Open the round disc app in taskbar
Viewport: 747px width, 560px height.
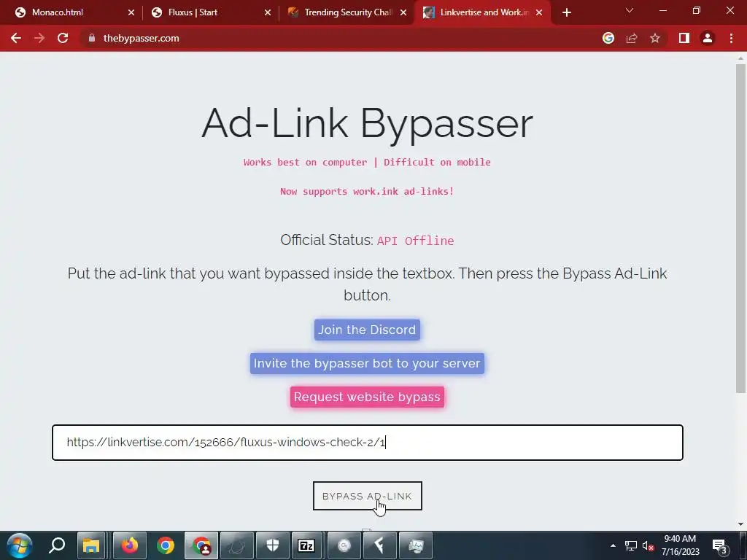click(344, 545)
